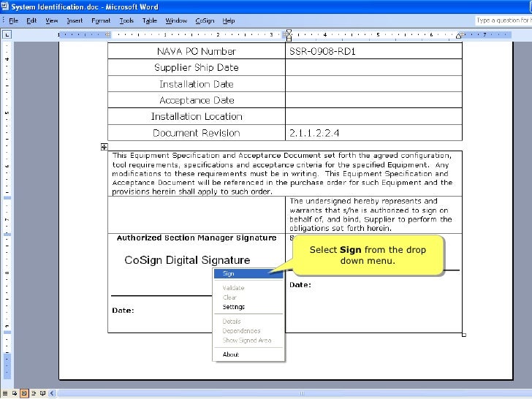Click the empty Supplier Ship Date value cell
This screenshot has height=399, width=532.
tap(373, 67)
